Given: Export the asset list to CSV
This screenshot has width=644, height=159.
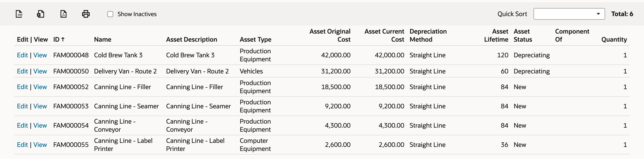Looking at the screenshot, I should click(x=19, y=14).
